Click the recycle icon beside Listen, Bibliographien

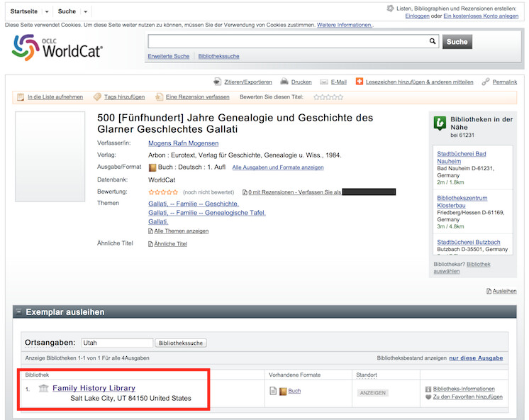pyautogui.click(x=390, y=9)
